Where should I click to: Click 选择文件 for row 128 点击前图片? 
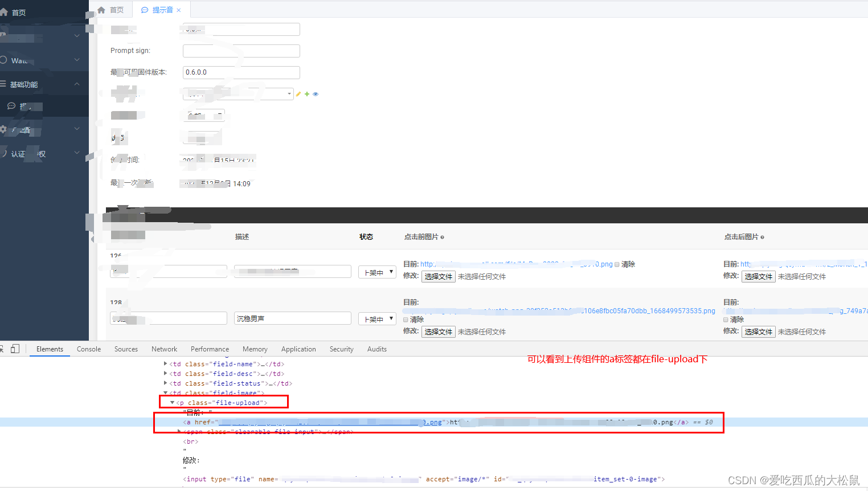point(439,332)
